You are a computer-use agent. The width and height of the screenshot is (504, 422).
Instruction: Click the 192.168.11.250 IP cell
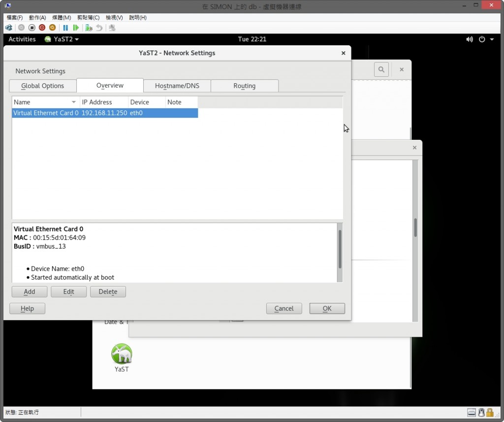pos(104,113)
